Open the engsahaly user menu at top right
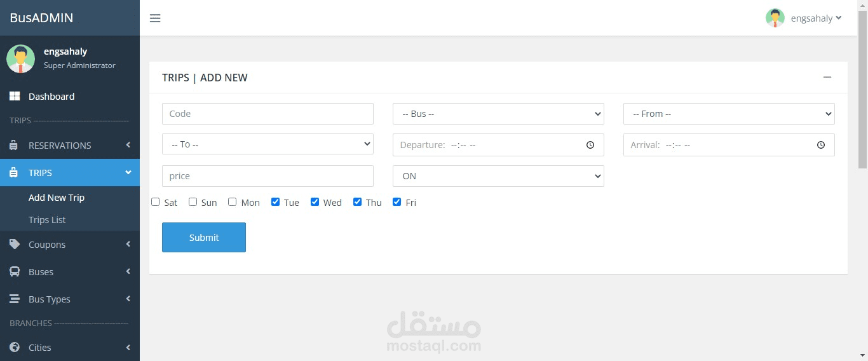 point(804,18)
